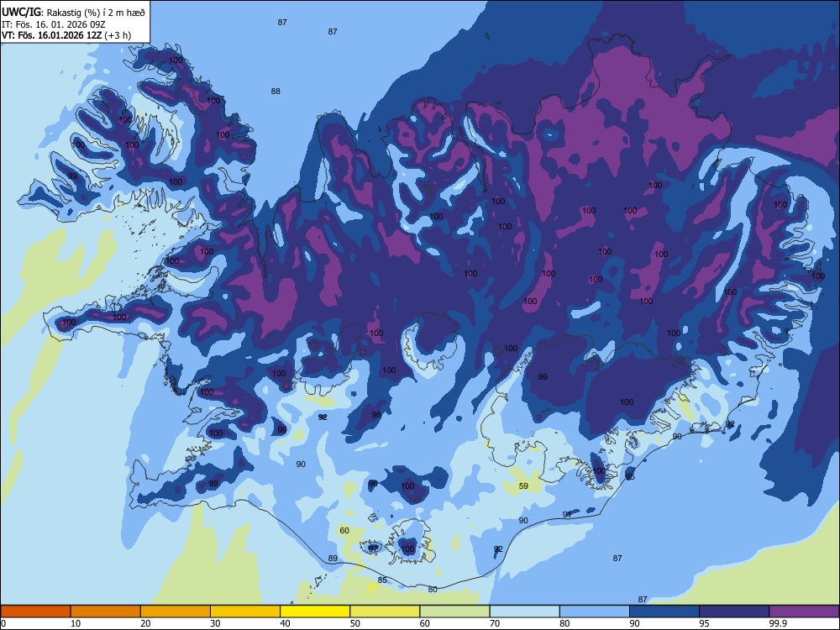Screen dimensions: 840x630
Task: Click the orange 10–20 legend swatch
Action: [106, 612]
